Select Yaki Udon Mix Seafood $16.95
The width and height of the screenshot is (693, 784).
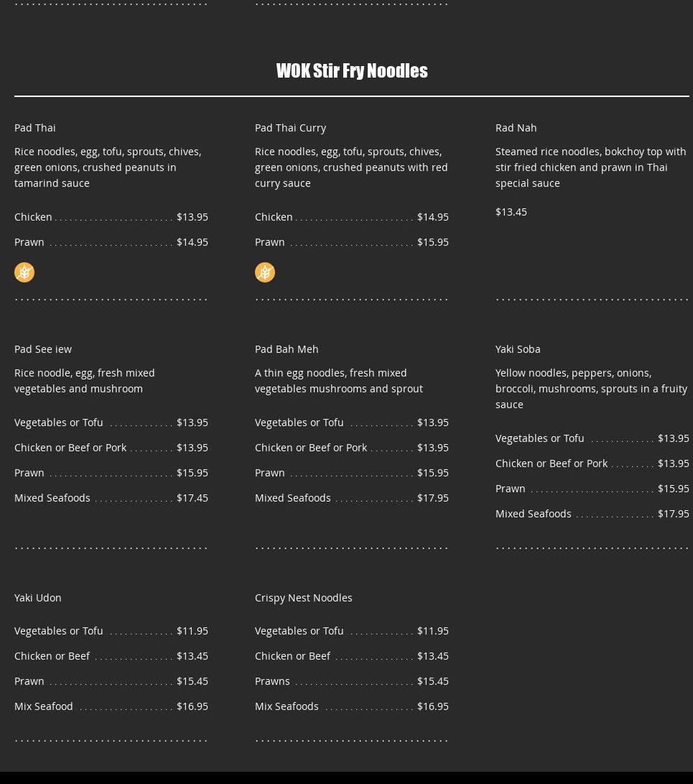192,706
